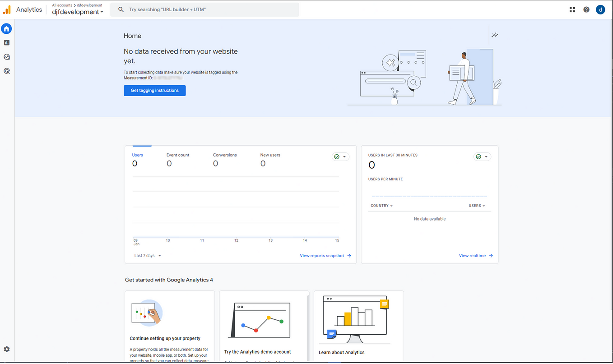Open View reports snapshot link
Image resolution: width=613 pixels, height=364 pixels.
pos(322,256)
